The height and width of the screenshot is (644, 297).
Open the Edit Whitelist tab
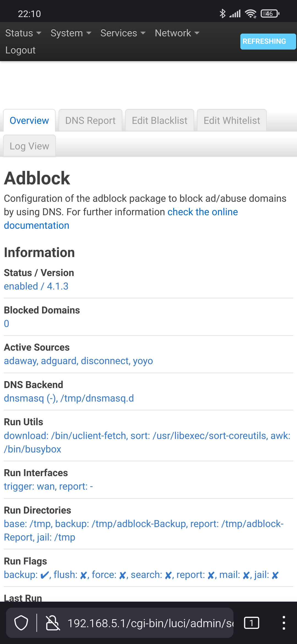232,120
